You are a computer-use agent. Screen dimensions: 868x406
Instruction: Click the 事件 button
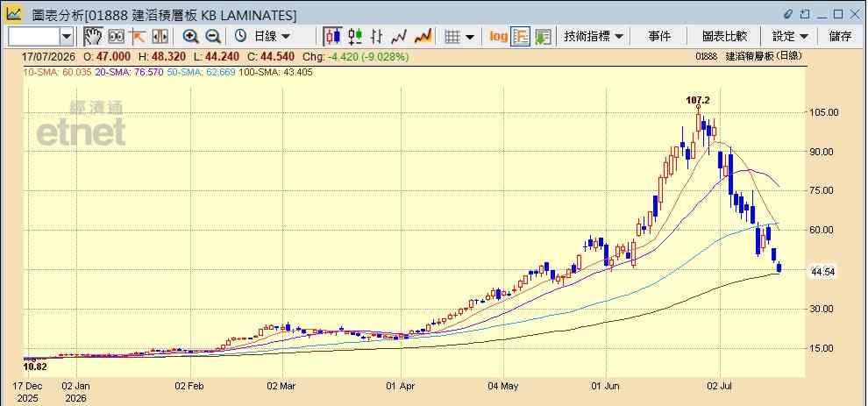coord(659,37)
